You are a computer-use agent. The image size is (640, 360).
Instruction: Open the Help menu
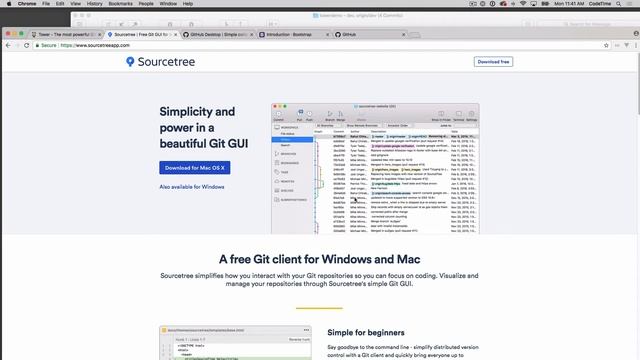(x=188, y=4)
